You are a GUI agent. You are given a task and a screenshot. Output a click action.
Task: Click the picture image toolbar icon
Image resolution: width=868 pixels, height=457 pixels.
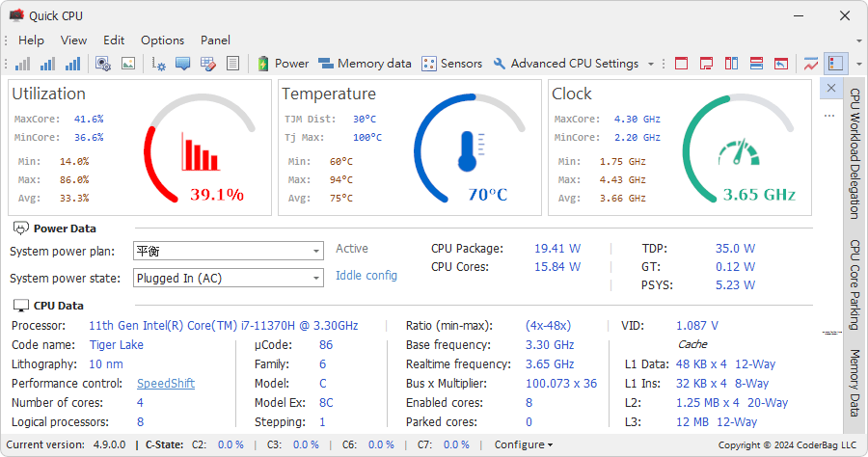(128, 64)
